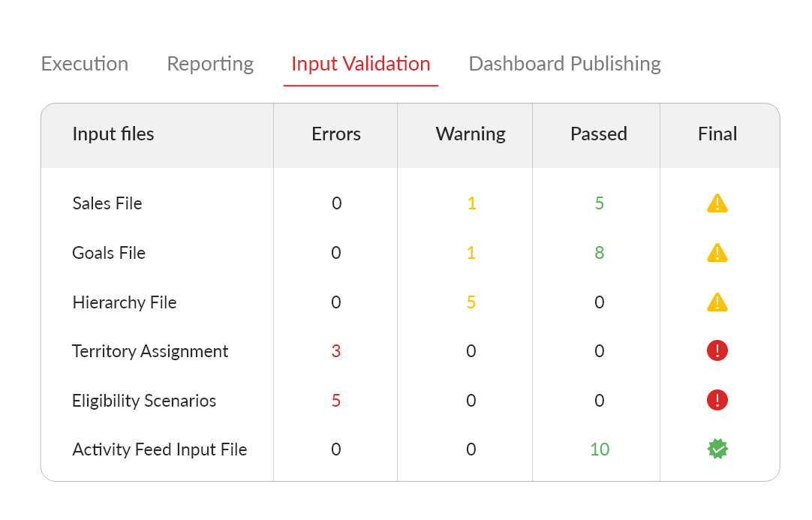Click Eligibility Scenarios error count 5
This screenshot has width=812, height=520.
pyautogui.click(x=336, y=401)
